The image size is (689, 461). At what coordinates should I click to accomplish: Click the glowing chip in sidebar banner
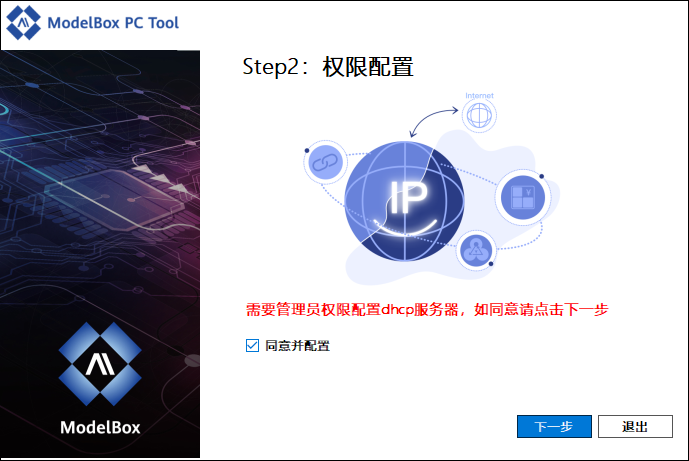tap(115, 200)
